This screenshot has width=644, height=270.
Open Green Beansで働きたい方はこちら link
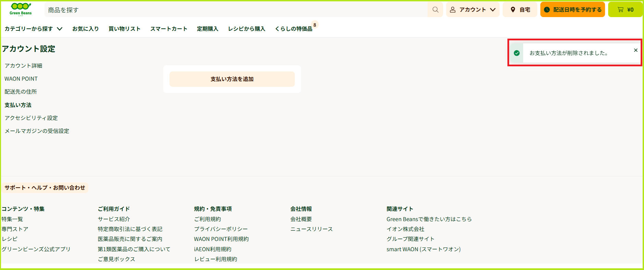(x=429, y=219)
